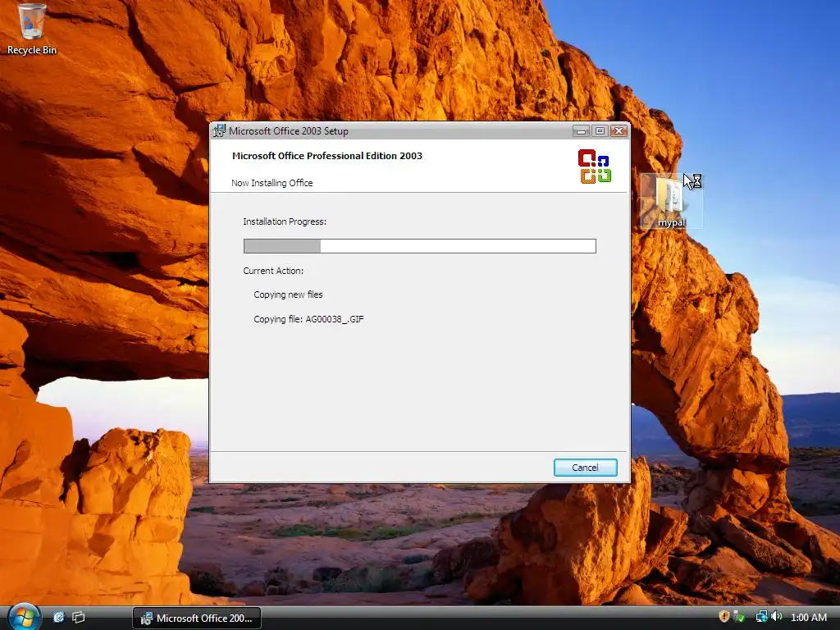Cancel the Office installation
Viewport: 840px width, 630px height.
pyautogui.click(x=585, y=467)
